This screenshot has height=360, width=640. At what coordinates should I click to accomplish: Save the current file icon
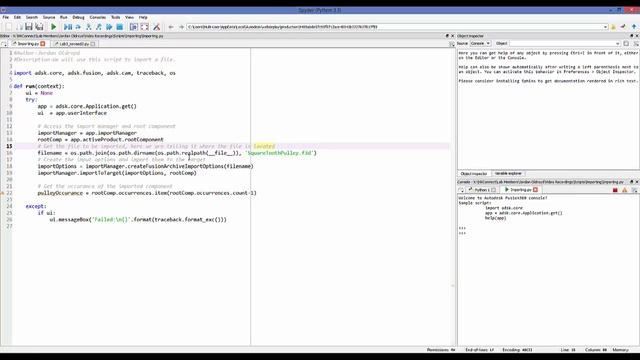coord(29,27)
